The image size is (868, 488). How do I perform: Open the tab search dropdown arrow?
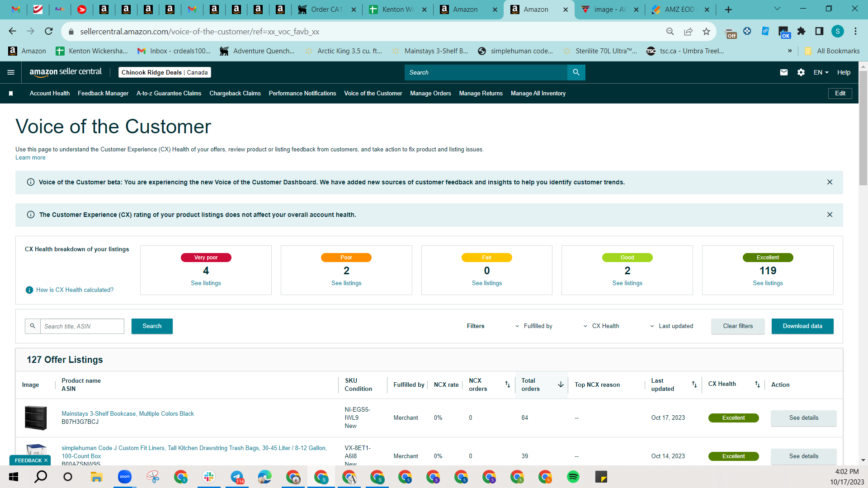[x=777, y=9]
